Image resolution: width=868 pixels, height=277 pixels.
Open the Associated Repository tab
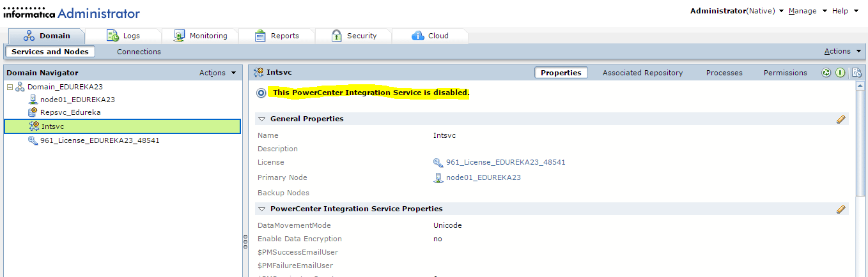click(x=642, y=73)
